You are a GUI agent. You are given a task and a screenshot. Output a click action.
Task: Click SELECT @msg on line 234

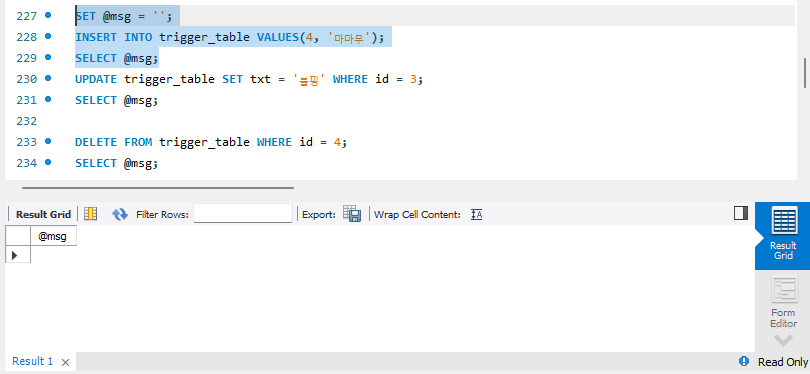coord(116,163)
